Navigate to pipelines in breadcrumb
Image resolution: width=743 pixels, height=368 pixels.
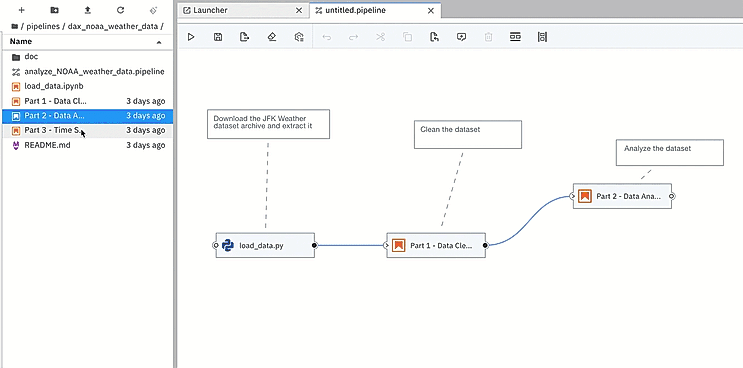(x=43, y=27)
